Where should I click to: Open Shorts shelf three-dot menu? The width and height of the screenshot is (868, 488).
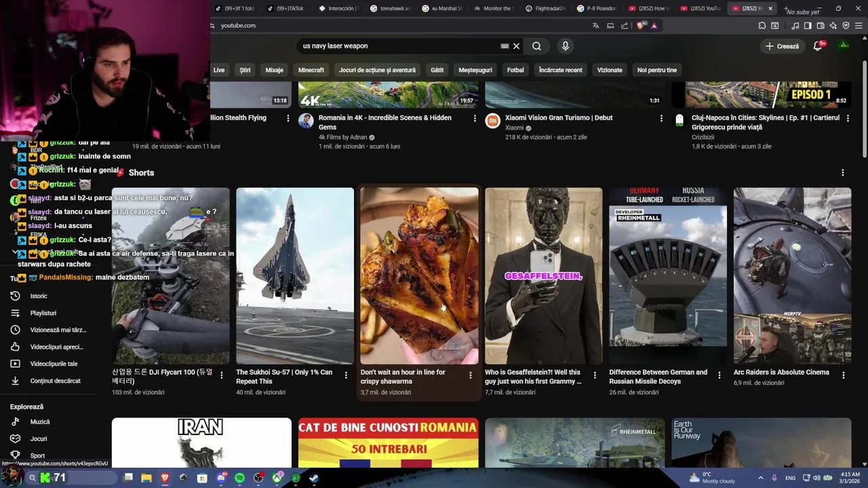pos(843,173)
